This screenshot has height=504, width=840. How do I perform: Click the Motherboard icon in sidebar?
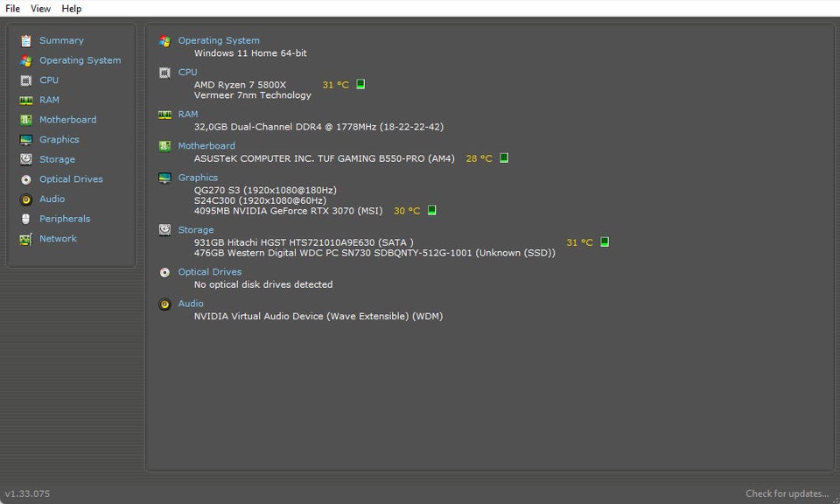pos(25,120)
